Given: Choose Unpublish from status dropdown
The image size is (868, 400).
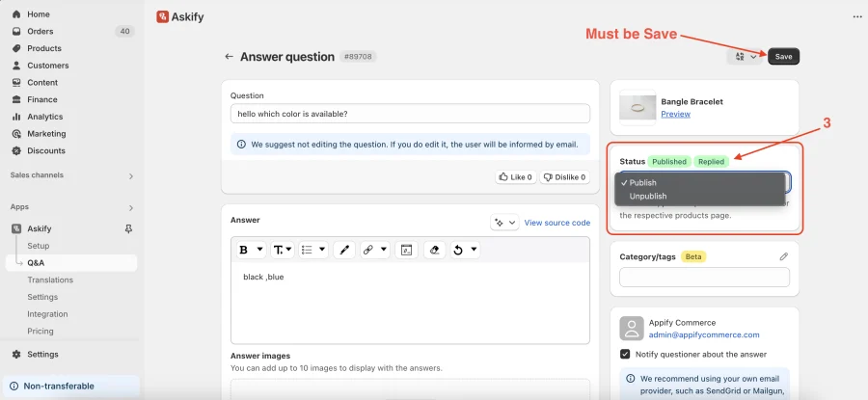Looking at the screenshot, I should tap(648, 196).
